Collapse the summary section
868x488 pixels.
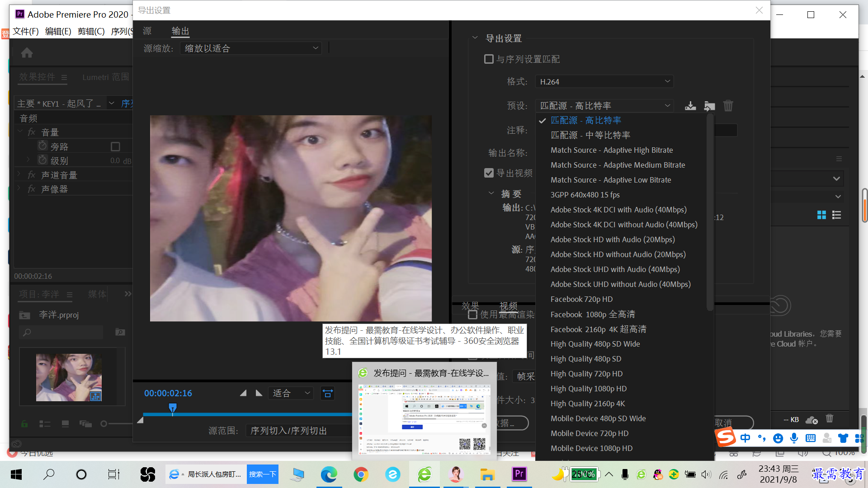[x=491, y=193]
